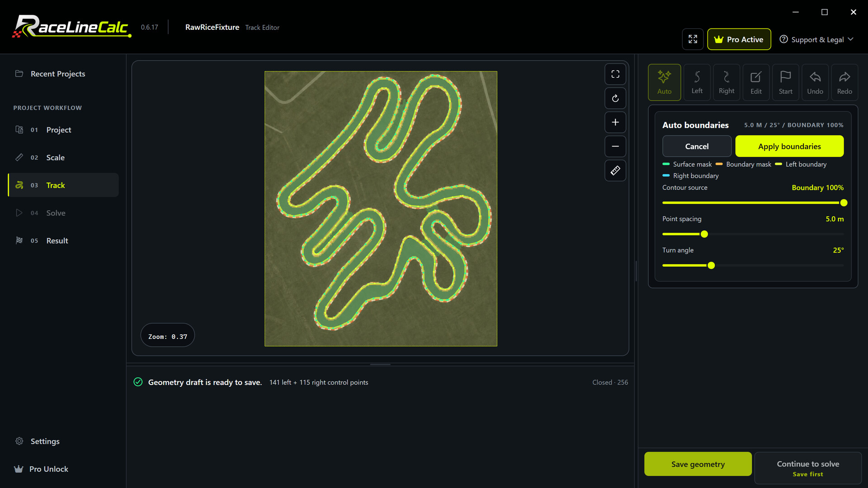Fit track view to canvas
Image resolution: width=868 pixels, height=488 pixels.
(615, 74)
